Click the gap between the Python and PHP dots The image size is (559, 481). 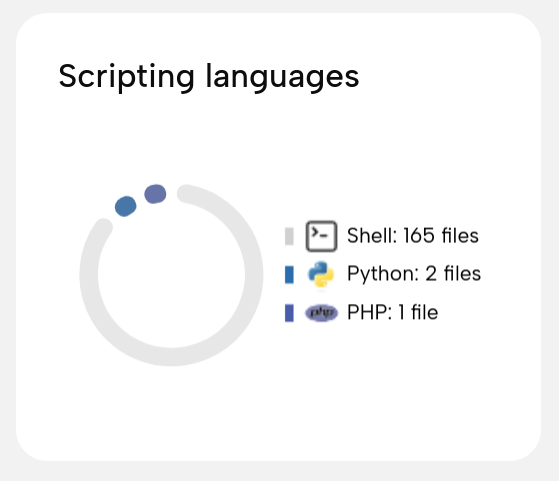[140, 200]
